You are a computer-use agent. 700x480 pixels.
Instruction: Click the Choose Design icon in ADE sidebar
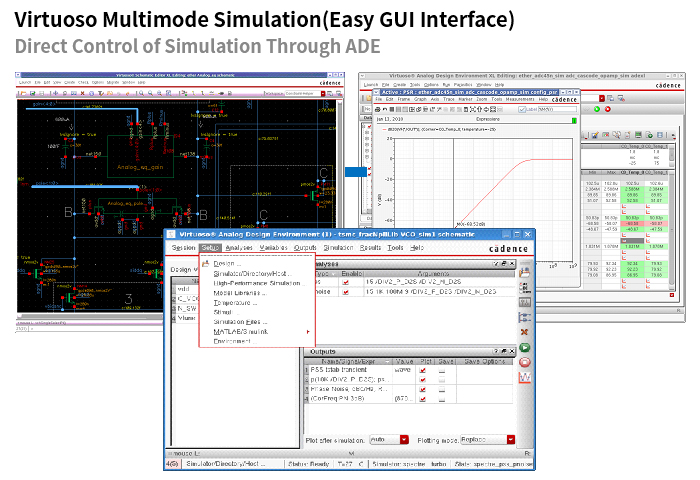(x=525, y=272)
